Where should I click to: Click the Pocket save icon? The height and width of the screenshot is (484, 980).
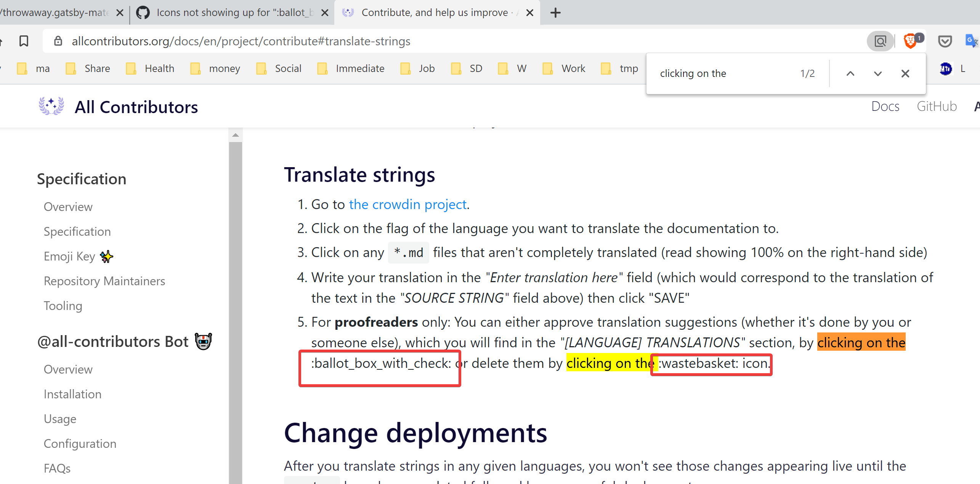(x=945, y=41)
